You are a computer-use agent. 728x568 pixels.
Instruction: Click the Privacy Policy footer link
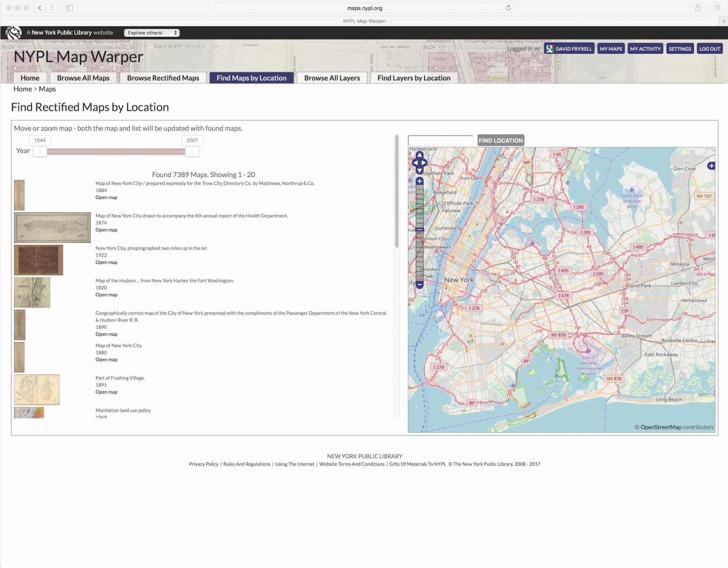(x=204, y=464)
